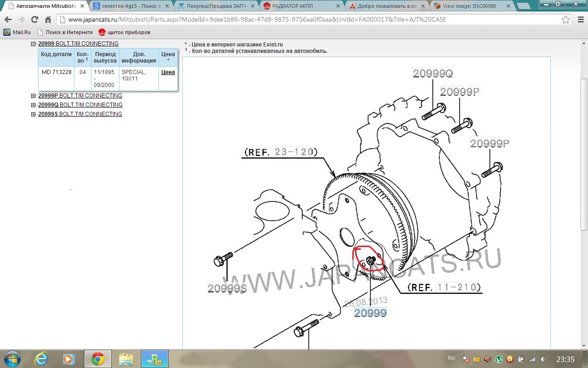
Task: Click the Mail.Ru bookmark icon
Action: click(x=7, y=32)
